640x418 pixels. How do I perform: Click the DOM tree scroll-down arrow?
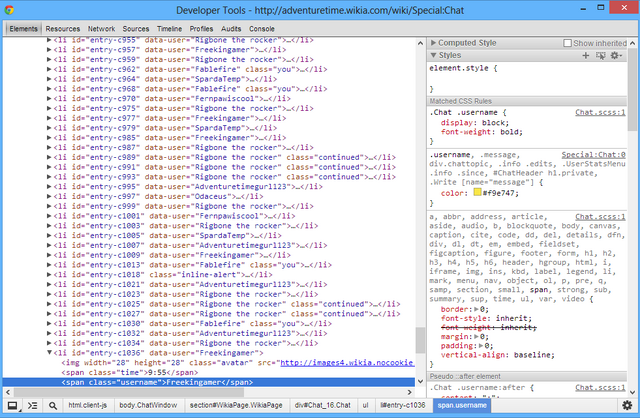coord(420,382)
